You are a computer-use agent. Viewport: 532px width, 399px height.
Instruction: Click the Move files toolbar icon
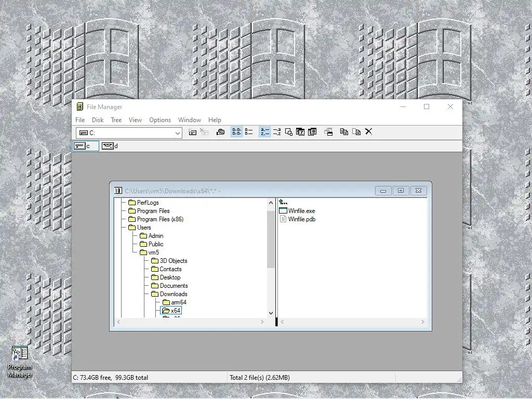click(356, 132)
